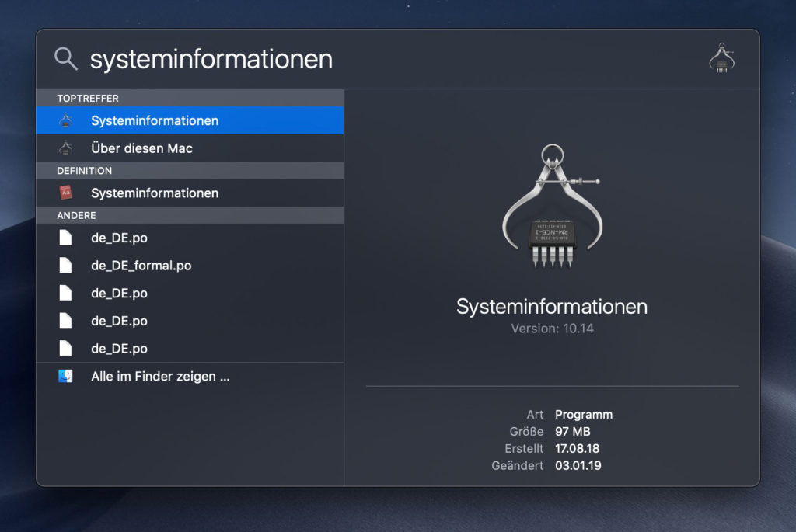
Task: Click the 'Version: 10.14' text
Action: pos(553,329)
